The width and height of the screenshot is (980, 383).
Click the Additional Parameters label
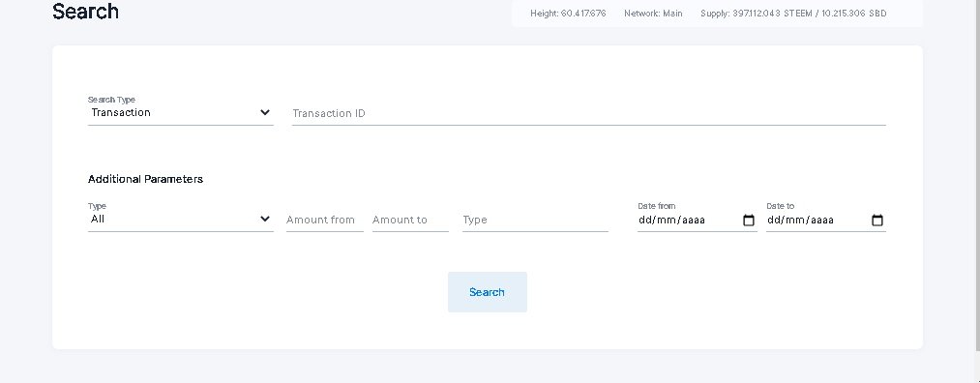(146, 179)
